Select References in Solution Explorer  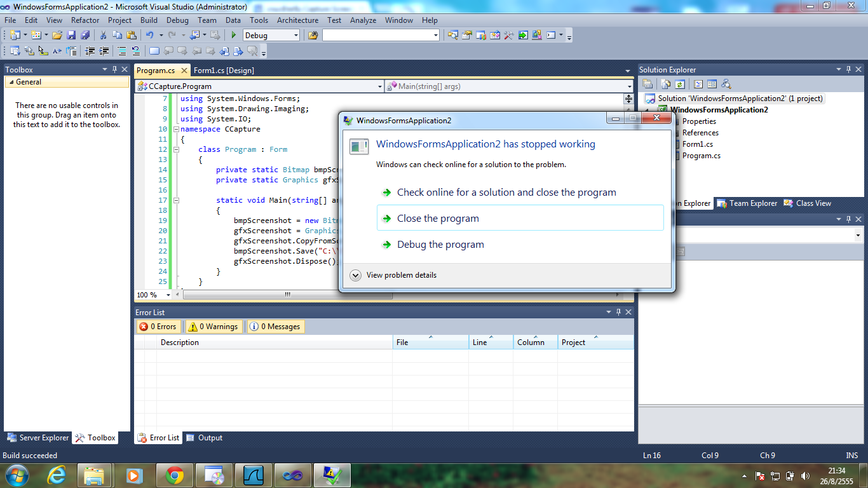(700, 133)
